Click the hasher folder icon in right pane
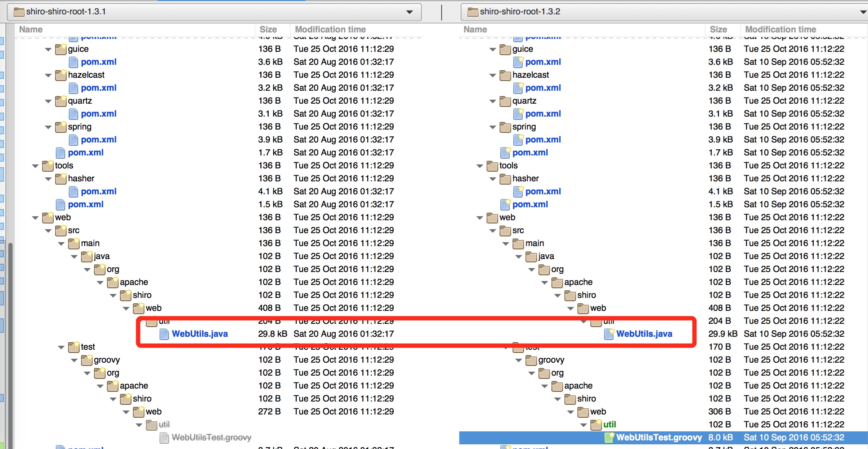This screenshot has width=868, height=449. click(505, 179)
